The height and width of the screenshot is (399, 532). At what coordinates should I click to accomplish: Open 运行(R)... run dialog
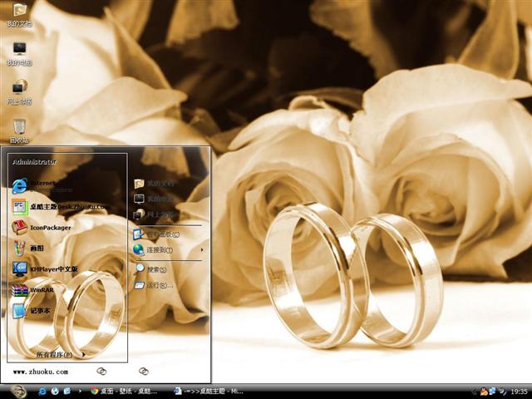154,285
